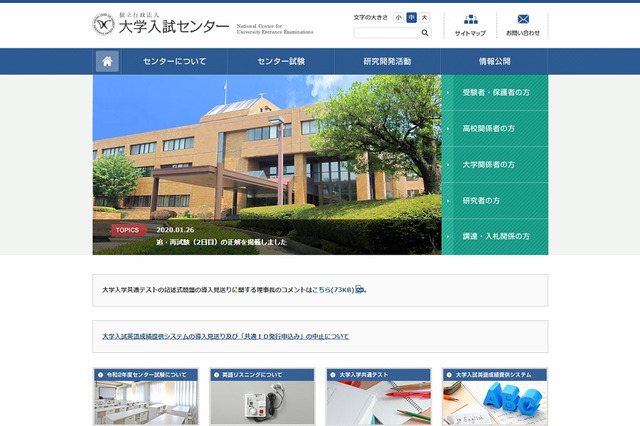
Task: Open topic 追・再試験(2日目)の正解を掲載しました
Action: (222, 242)
